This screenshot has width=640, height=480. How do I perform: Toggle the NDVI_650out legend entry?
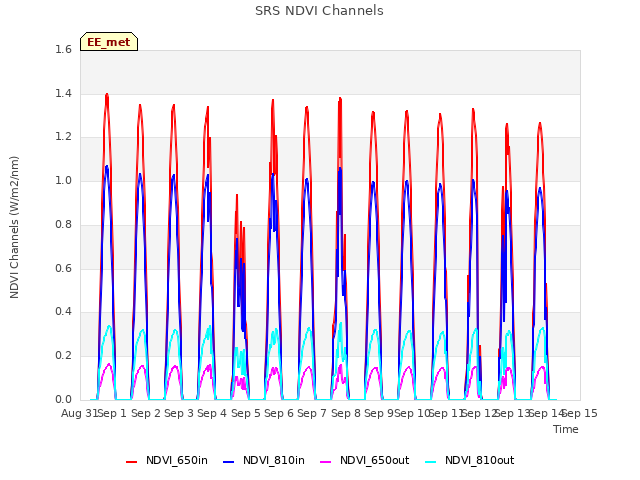[x=364, y=460]
